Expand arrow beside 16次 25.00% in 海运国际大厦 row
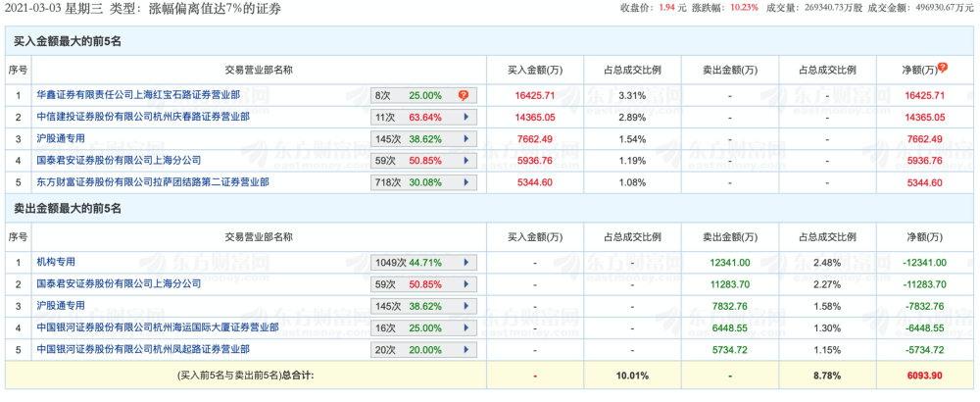 pyautogui.click(x=465, y=327)
